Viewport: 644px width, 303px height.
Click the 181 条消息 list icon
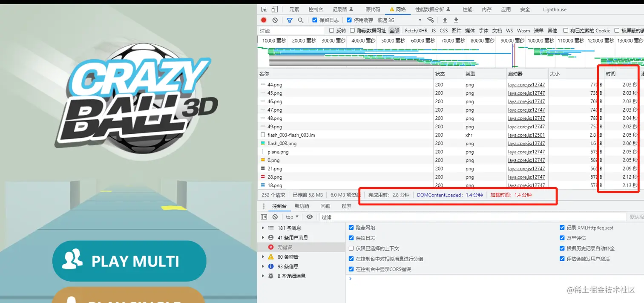[271, 228]
